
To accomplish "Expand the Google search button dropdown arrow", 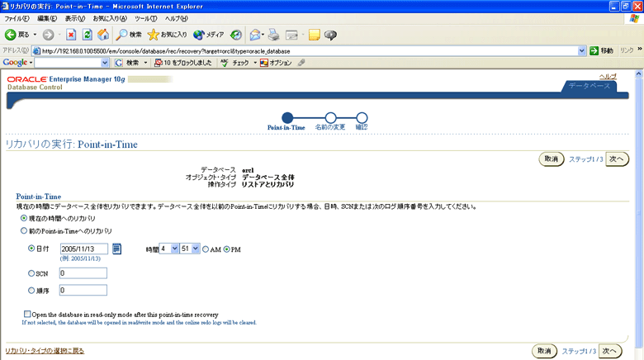I will coord(145,63).
